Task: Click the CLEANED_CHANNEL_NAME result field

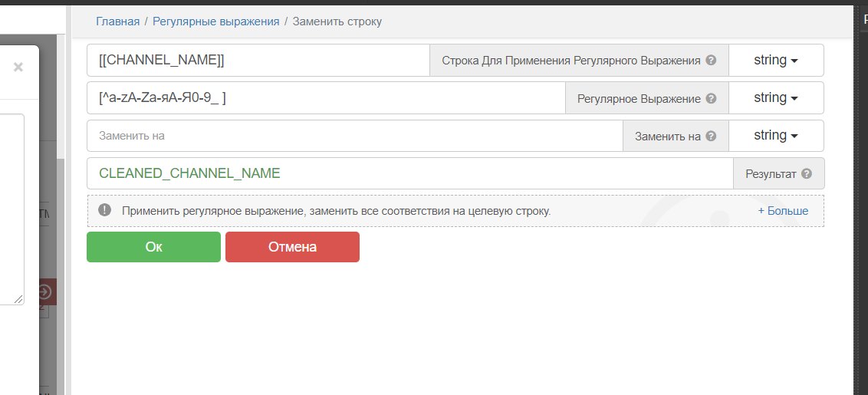Action: tap(409, 174)
